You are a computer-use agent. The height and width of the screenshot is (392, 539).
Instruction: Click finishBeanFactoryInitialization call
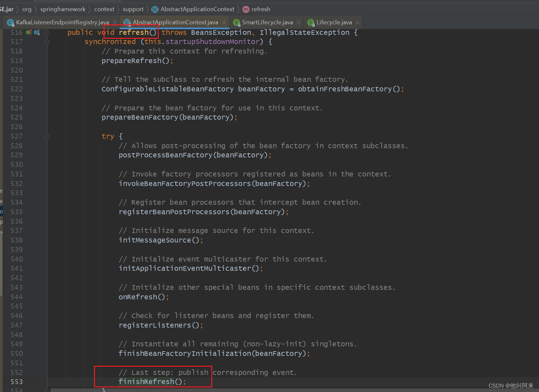point(212,354)
